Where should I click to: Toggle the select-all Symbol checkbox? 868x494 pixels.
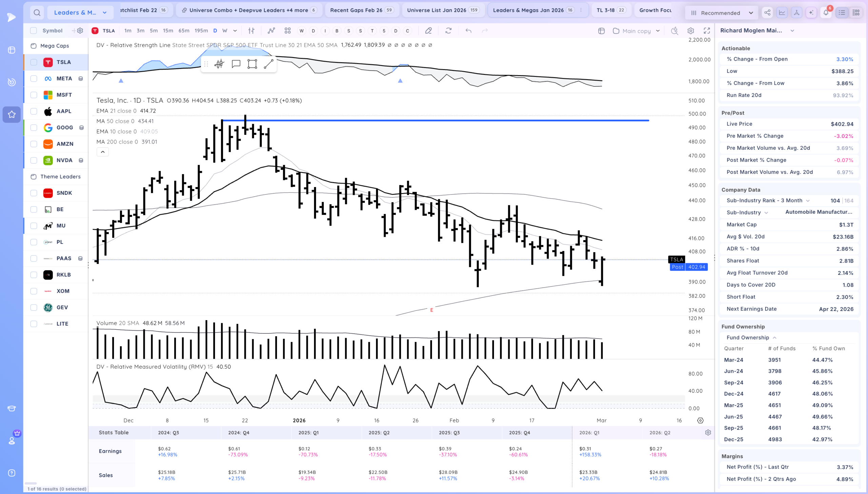(x=33, y=30)
